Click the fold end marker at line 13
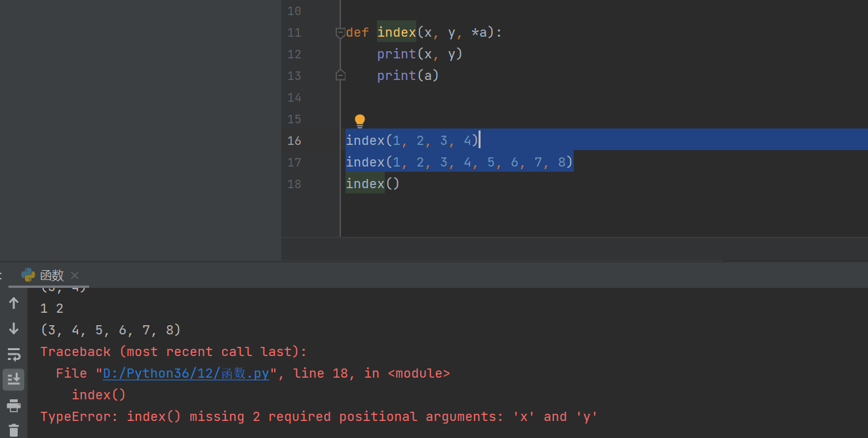 pyautogui.click(x=340, y=75)
